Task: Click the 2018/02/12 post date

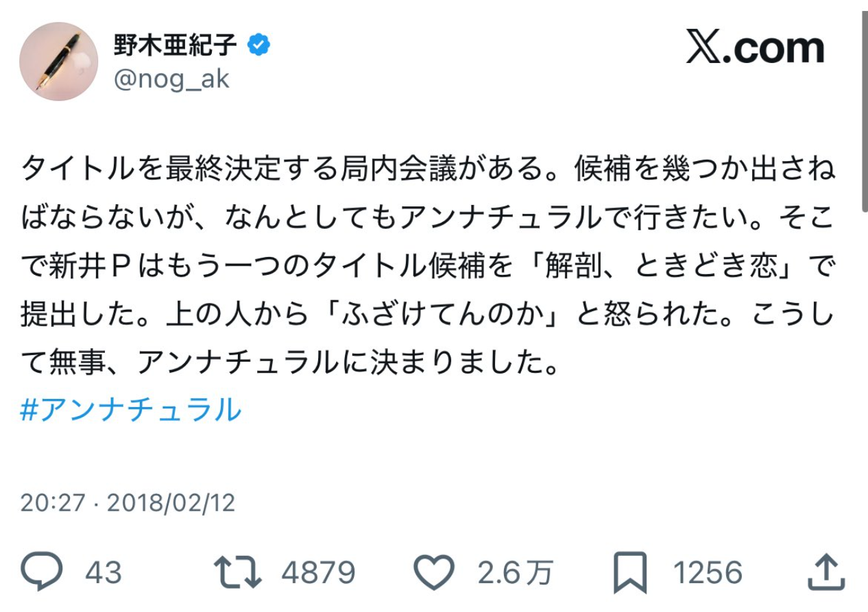Action: point(171,503)
